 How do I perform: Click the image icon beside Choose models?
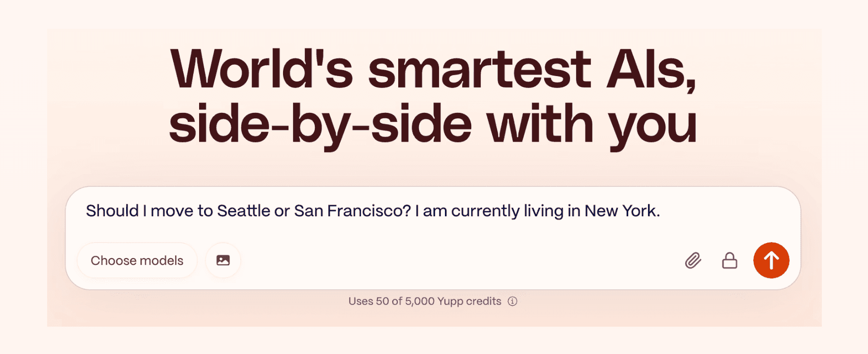(223, 260)
